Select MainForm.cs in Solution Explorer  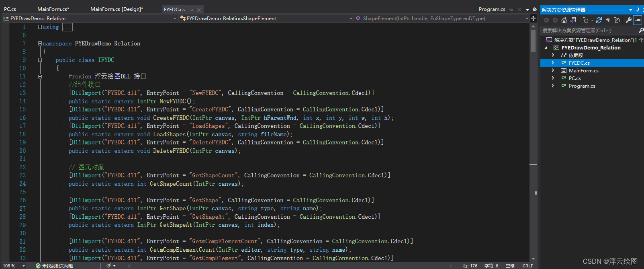click(583, 70)
